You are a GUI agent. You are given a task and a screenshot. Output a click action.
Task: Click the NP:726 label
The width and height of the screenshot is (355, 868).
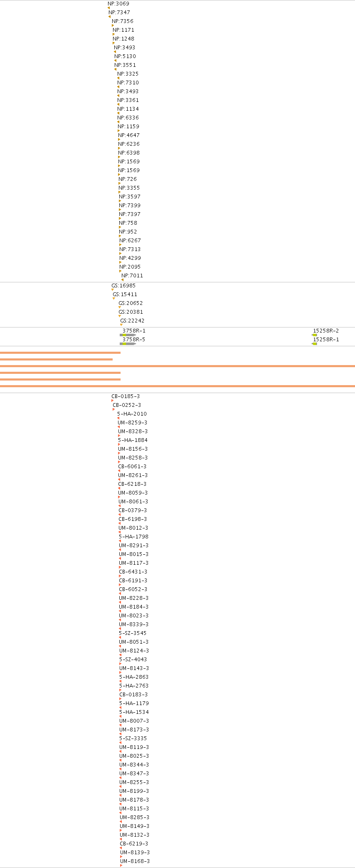[x=128, y=179]
